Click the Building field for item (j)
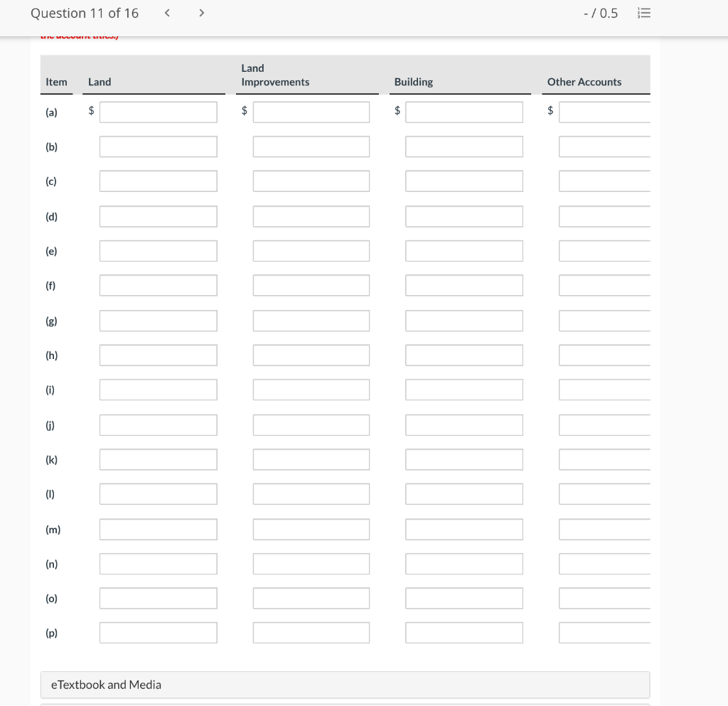Viewport: 728px width, 706px height. click(x=464, y=425)
